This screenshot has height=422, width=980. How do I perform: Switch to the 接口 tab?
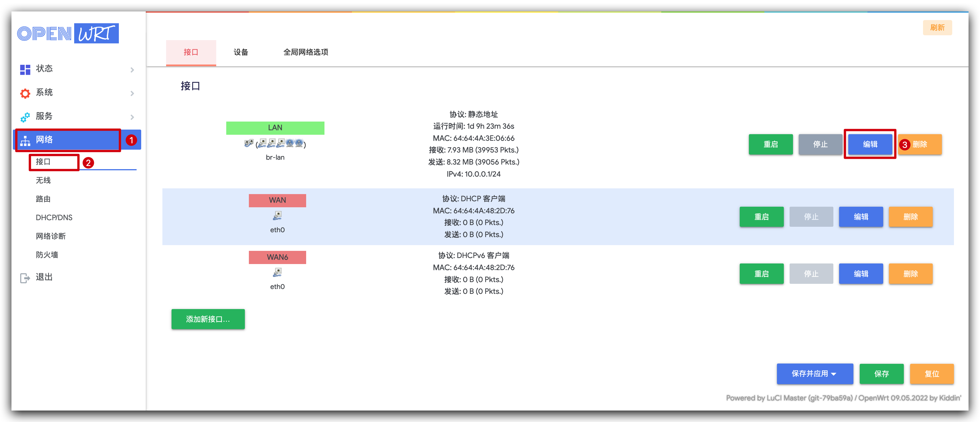coord(191,52)
